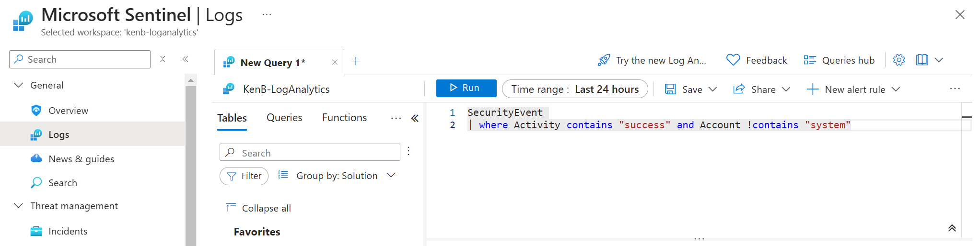Focus the sidebar Search box

(80, 59)
